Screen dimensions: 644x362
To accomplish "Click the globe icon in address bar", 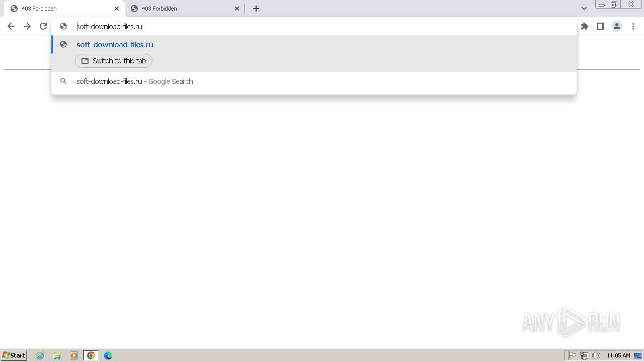I will click(63, 26).
